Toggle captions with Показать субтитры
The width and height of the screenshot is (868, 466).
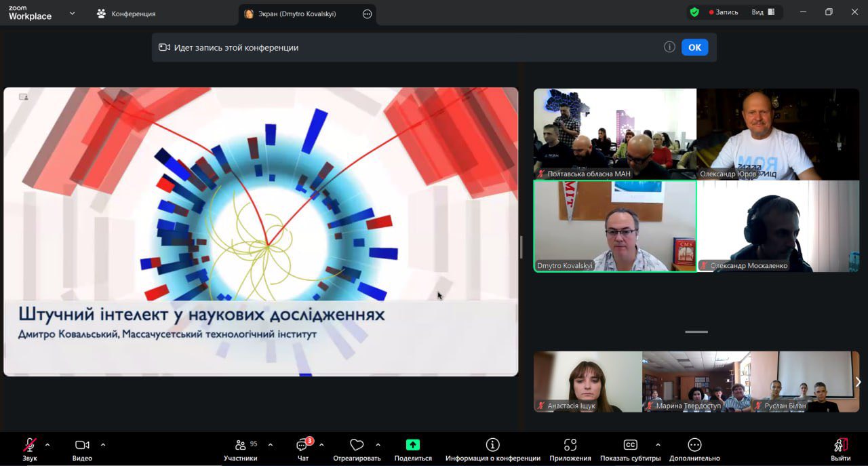[631, 450]
